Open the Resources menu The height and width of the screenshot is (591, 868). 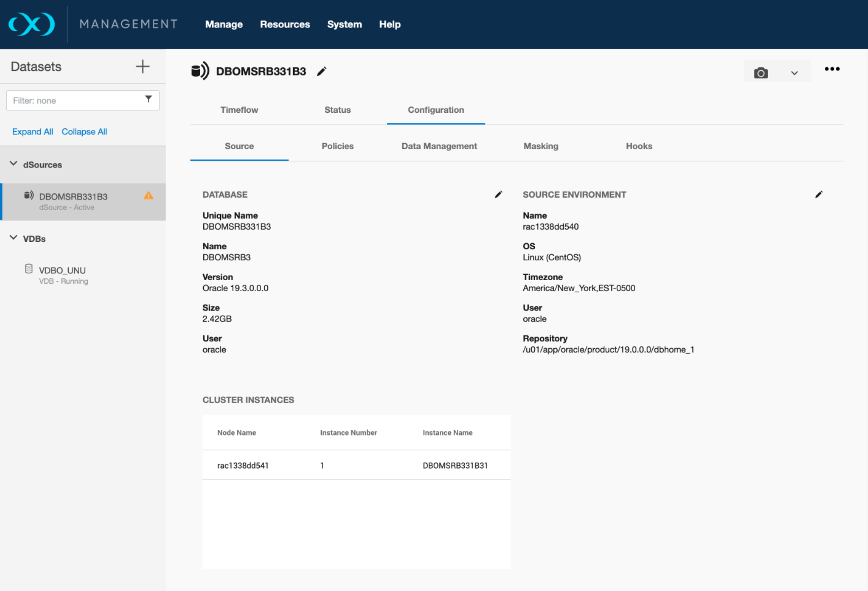284,24
